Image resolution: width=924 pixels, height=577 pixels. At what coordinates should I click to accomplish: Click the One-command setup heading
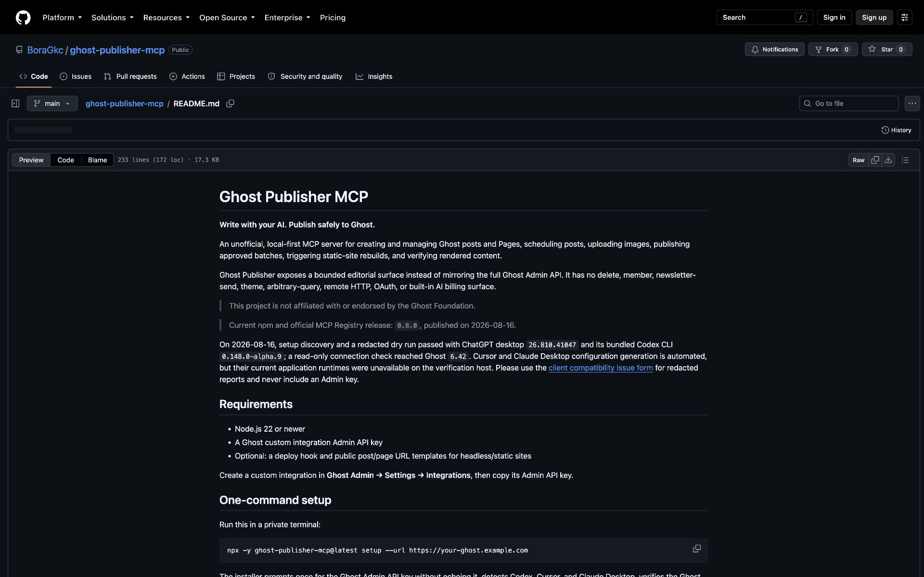(x=275, y=500)
